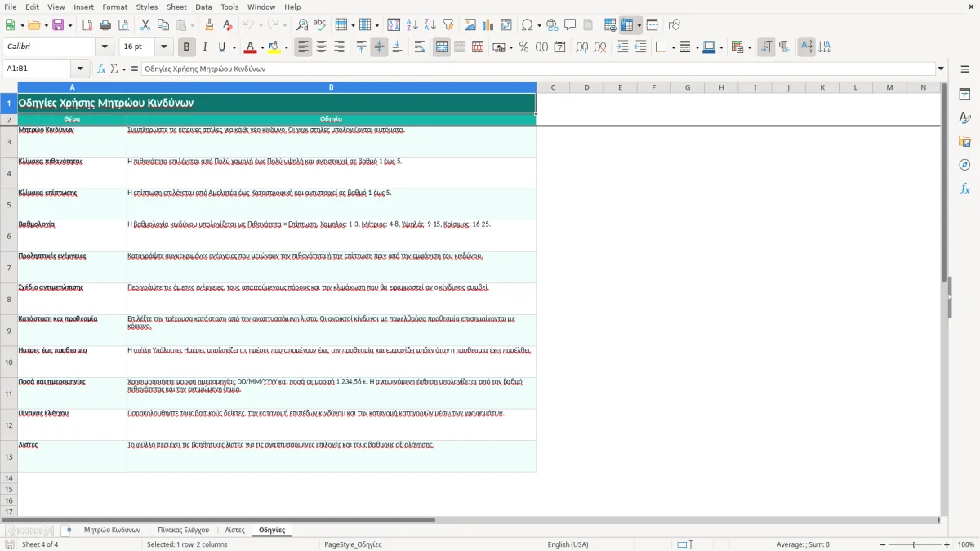Insert a chart
This screenshot has width=980, height=551.
(488, 25)
